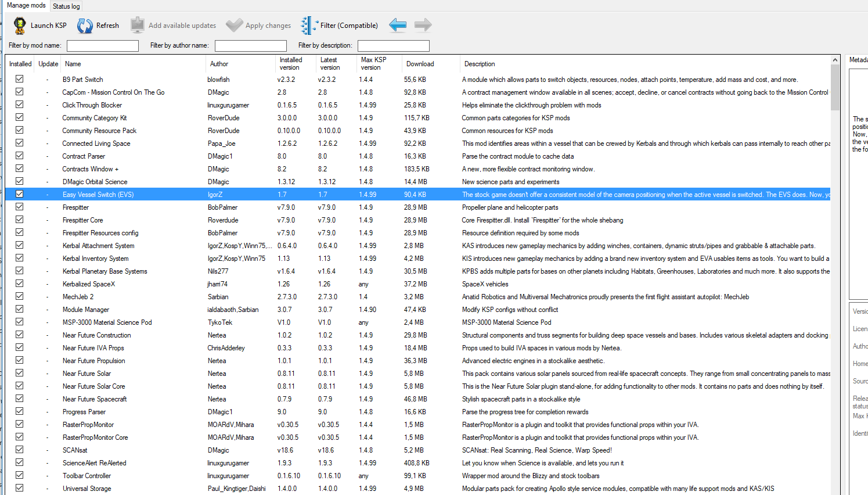
Task: Click the 408,8 KB download size cell
Action: [x=417, y=463]
